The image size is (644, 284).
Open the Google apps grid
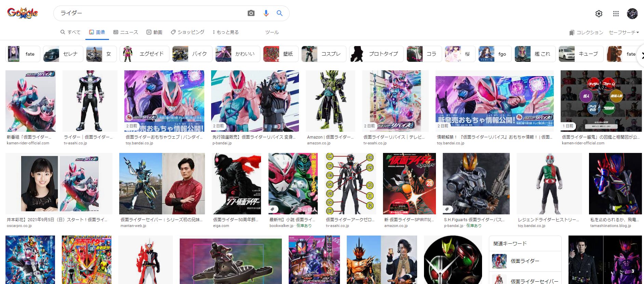[616, 14]
